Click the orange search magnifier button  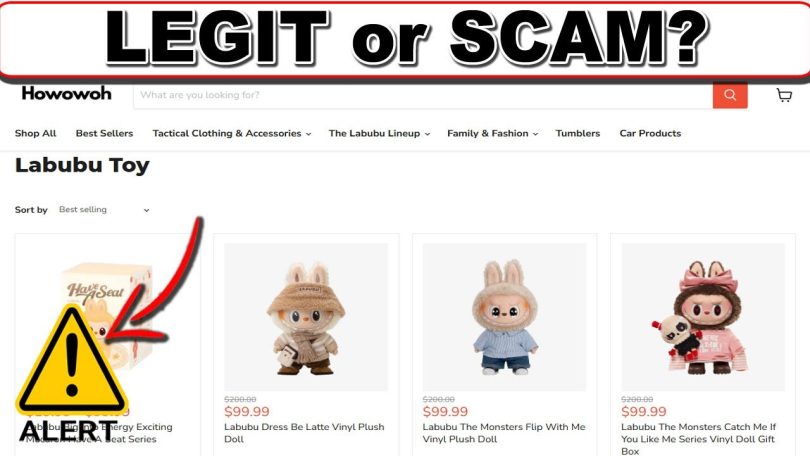(x=730, y=95)
